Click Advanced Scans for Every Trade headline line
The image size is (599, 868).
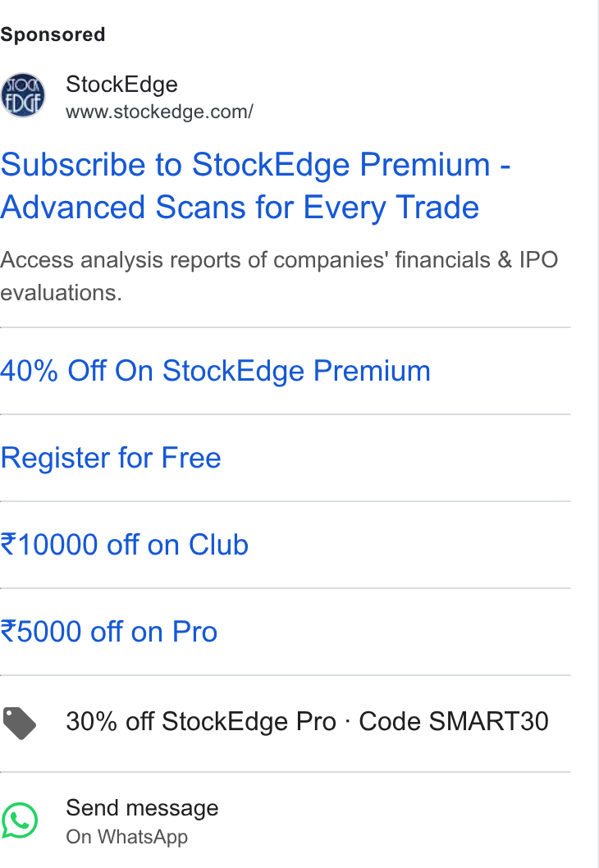point(240,208)
